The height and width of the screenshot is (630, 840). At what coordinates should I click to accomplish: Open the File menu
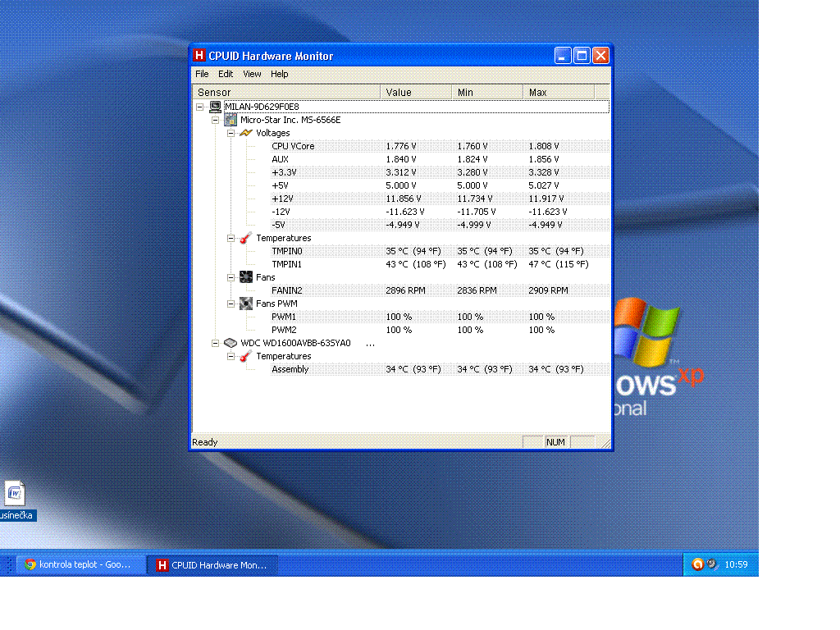coord(202,74)
